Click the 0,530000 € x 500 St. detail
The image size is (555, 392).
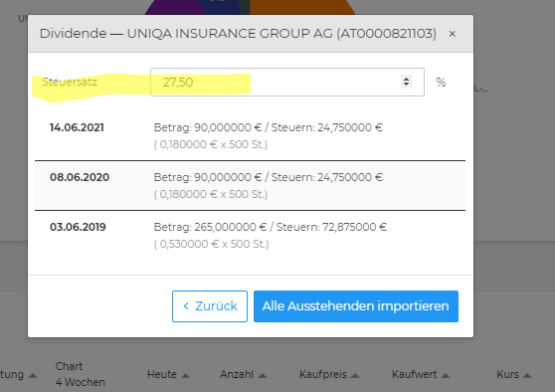211,244
